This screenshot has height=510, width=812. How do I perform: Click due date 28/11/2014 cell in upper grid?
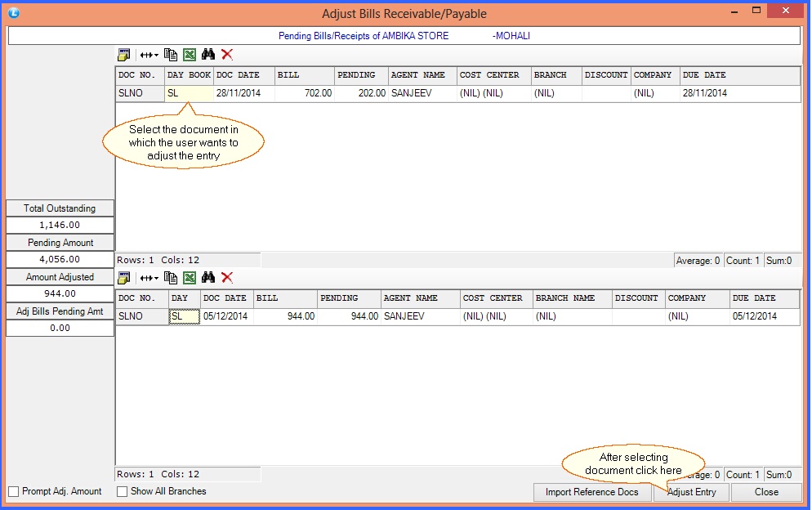(739, 93)
